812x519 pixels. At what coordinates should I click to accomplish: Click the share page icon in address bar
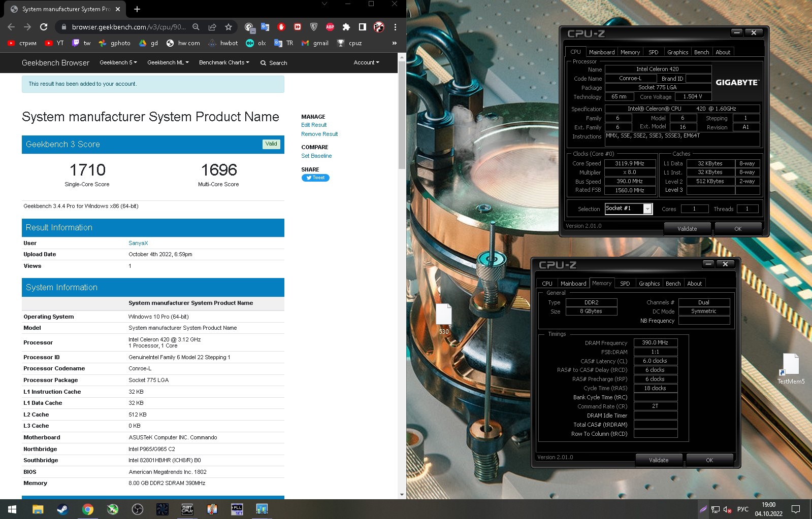pos(212,27)
